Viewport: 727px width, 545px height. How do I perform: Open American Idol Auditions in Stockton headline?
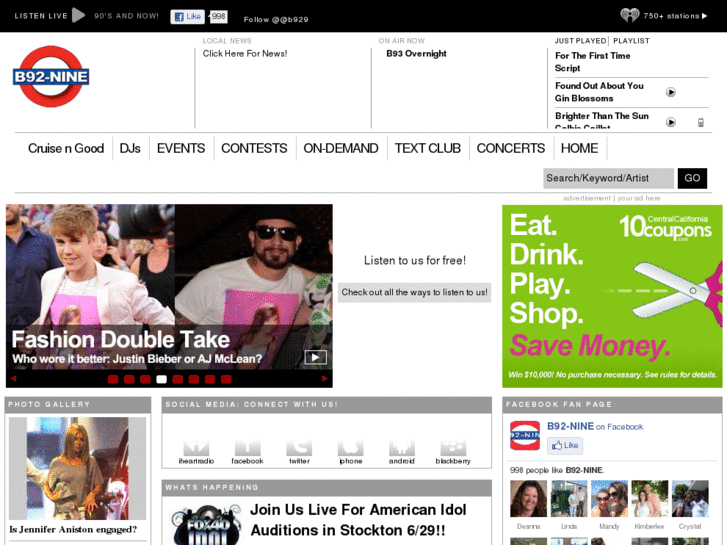coord(358,520)
